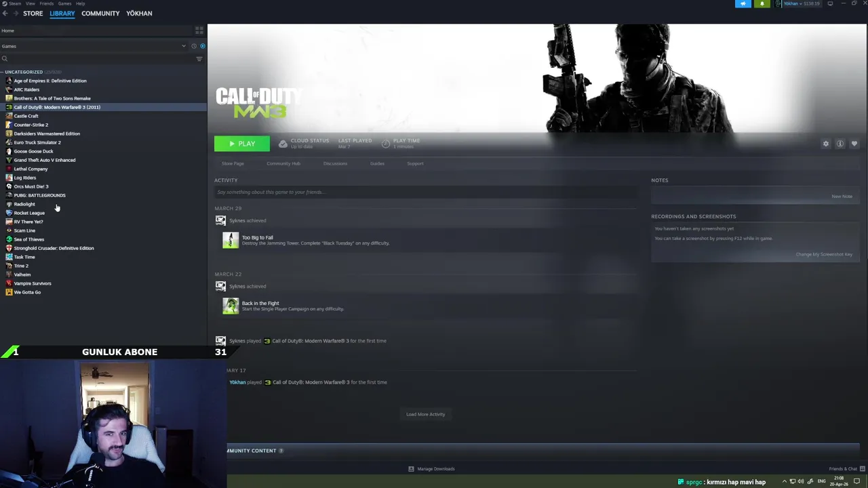
Task: Enter Big Picture mode icon
Action: pos(830,3)
